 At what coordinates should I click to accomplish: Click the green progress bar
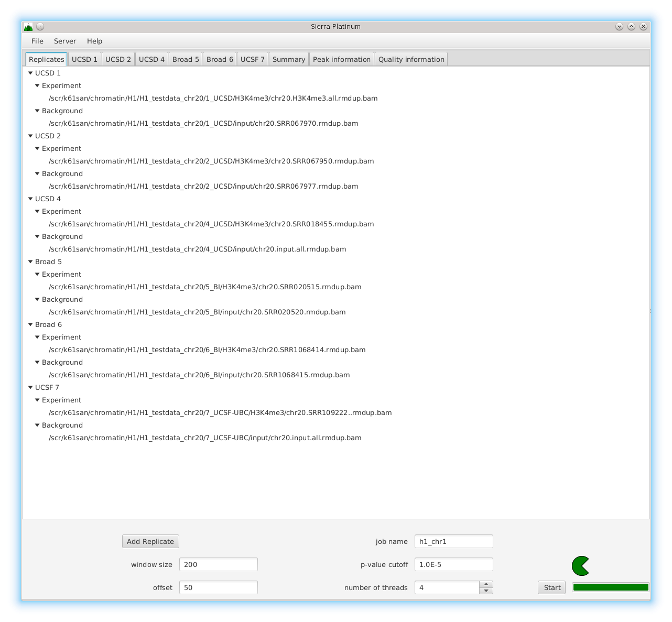pyautogui.click(x=611, y=587)
